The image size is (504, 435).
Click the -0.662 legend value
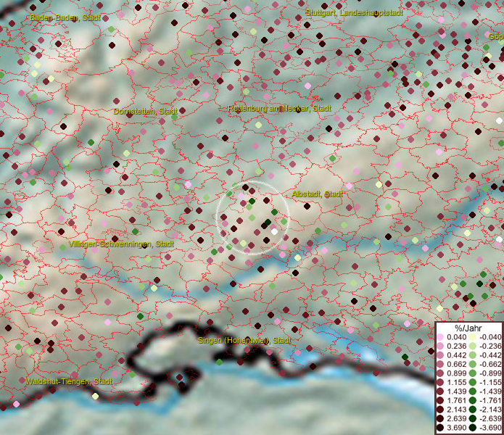click(x=490, y=365)
